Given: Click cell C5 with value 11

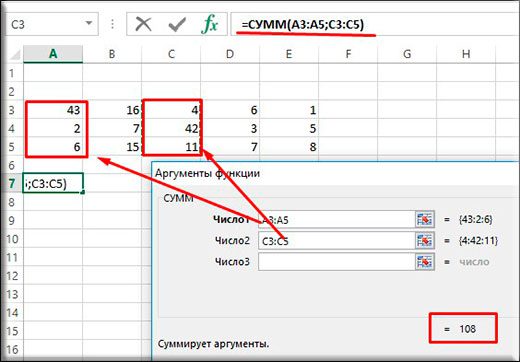Looking at the screenshot, I should pos(171,147).
